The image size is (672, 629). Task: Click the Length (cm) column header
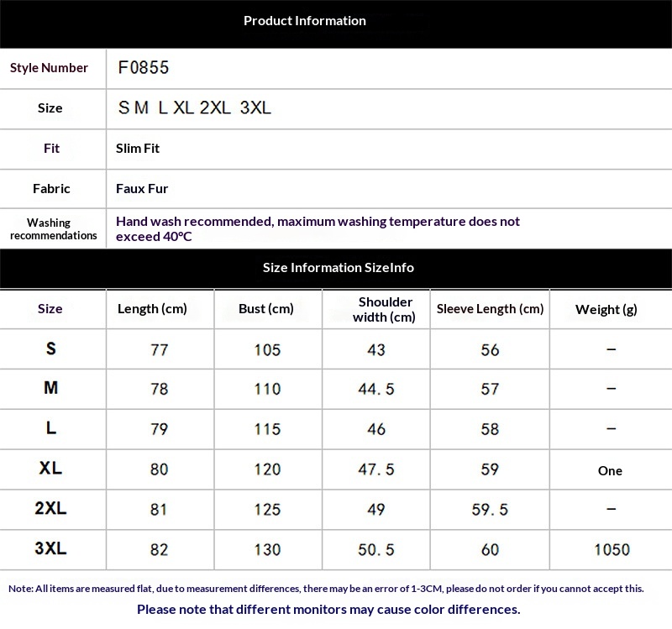152,309
